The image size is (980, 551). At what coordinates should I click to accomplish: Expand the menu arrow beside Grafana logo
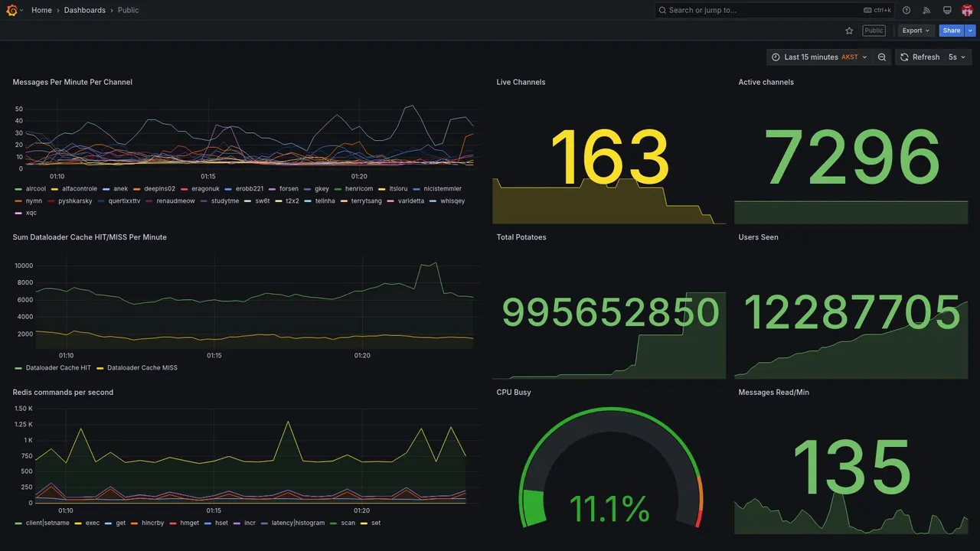pyautogui.click(x=21, y=10)
